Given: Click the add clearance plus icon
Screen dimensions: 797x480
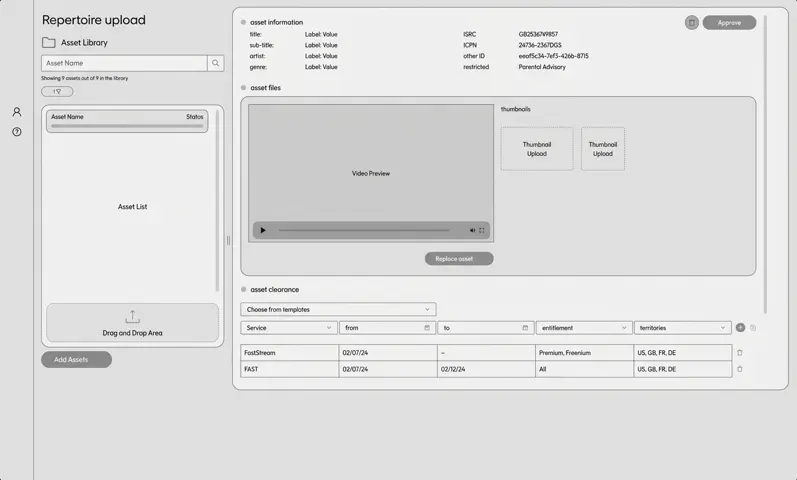Looking at the screenshot, I should (x=740, y=327).
